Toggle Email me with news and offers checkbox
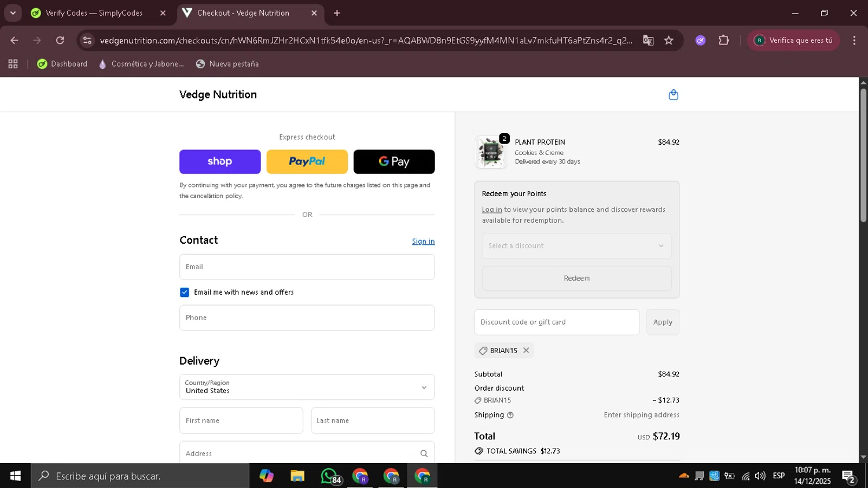 click(x=185, y=292)
